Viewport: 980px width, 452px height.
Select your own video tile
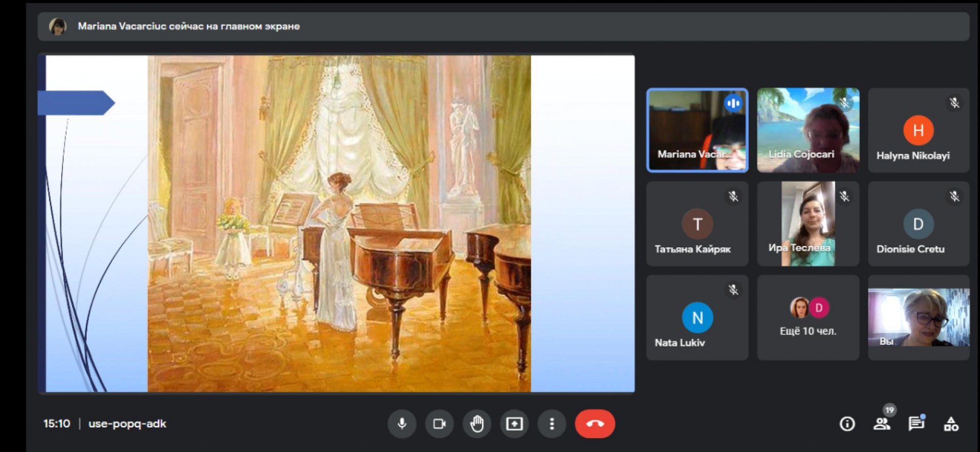919,317
